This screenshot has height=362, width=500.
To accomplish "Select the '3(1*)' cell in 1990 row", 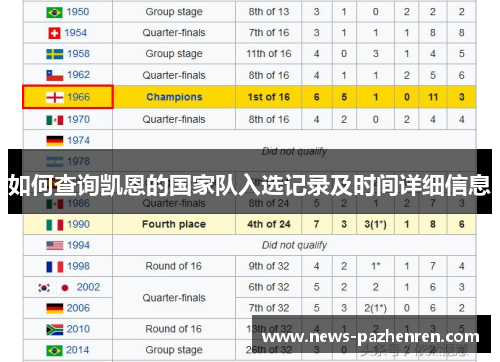I will [x=375, y=224].
